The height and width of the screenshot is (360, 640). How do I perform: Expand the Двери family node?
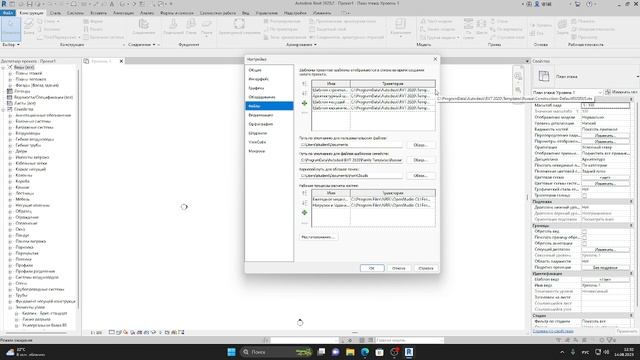10,151
